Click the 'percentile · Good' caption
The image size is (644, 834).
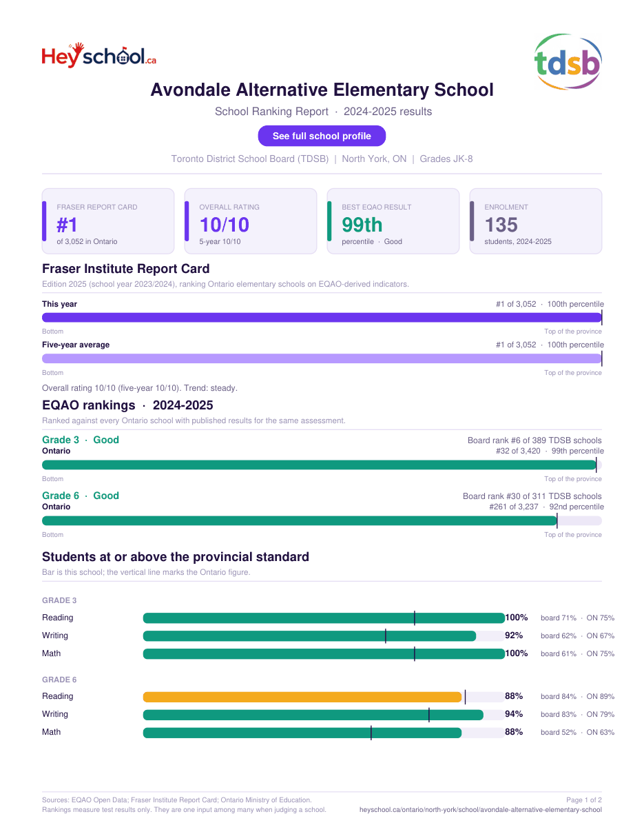coord(372,242)
